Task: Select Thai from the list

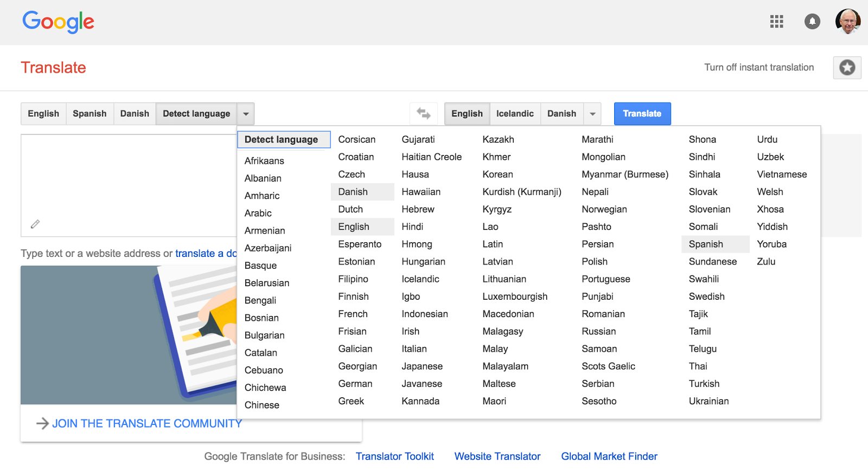Action: coord(698,366)
